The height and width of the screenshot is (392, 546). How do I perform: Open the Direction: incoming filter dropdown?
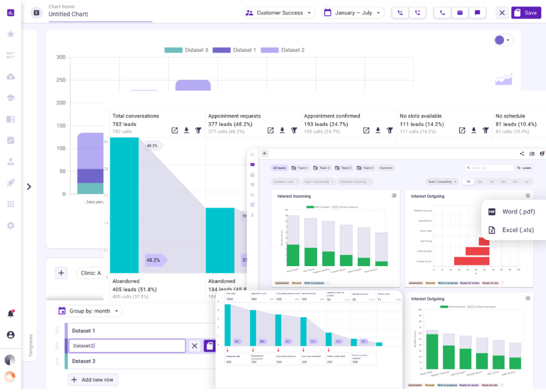pos(355,182)
